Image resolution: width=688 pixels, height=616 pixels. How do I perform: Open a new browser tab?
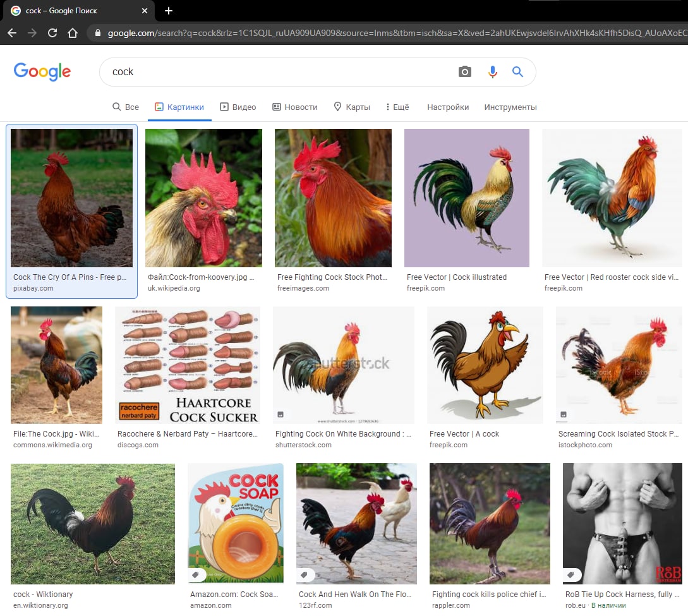(169, 11)
